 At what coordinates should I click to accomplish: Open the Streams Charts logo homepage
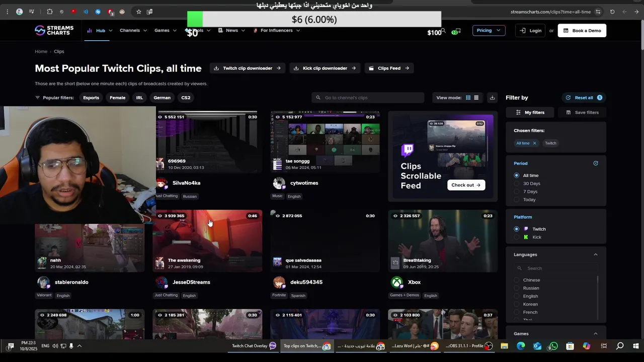(54, 30)
